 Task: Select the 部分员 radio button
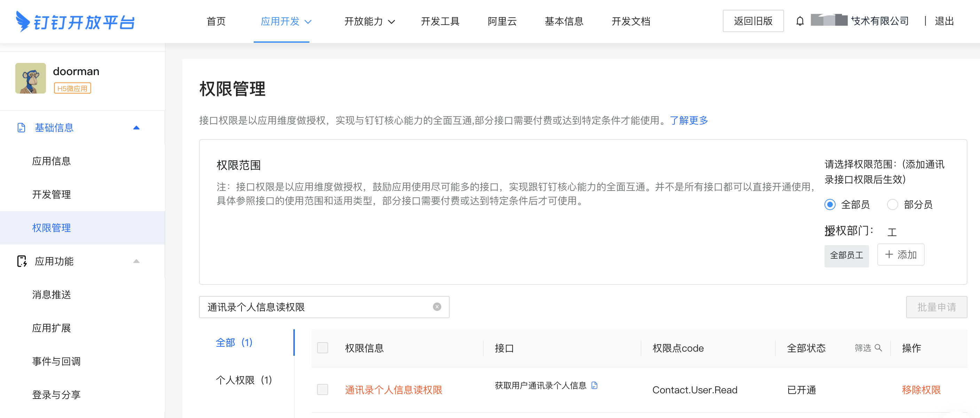[892, 204]
